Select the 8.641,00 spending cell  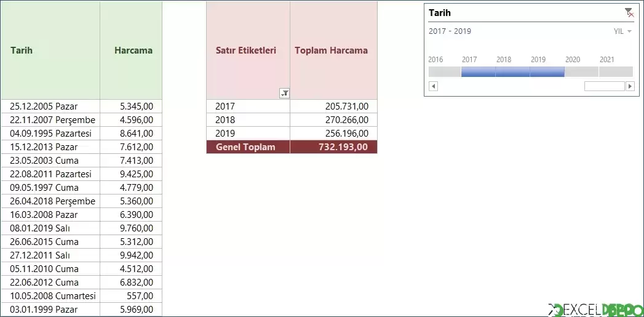pos(131,134)
